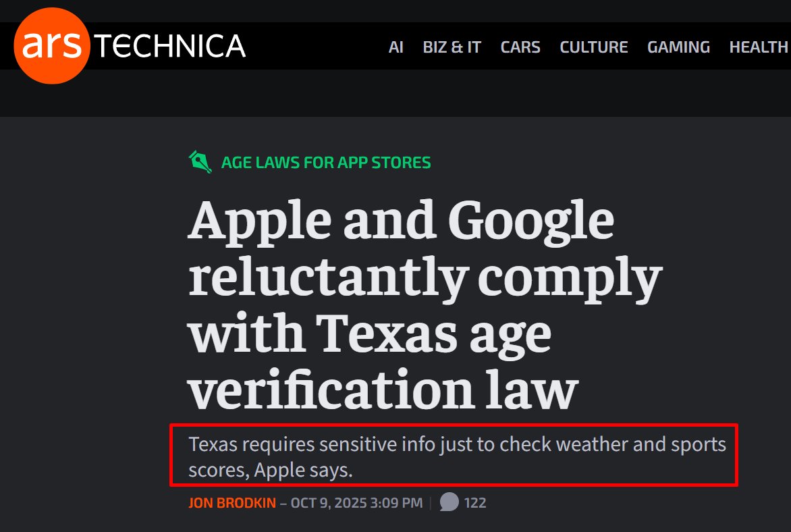
Task: Open the HEALTH section
Action: coord(759,47)
